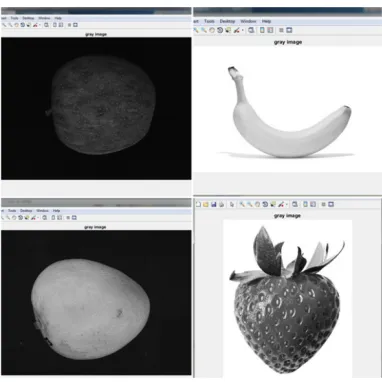Insert colorbar in banana window

tap(262, 30)
